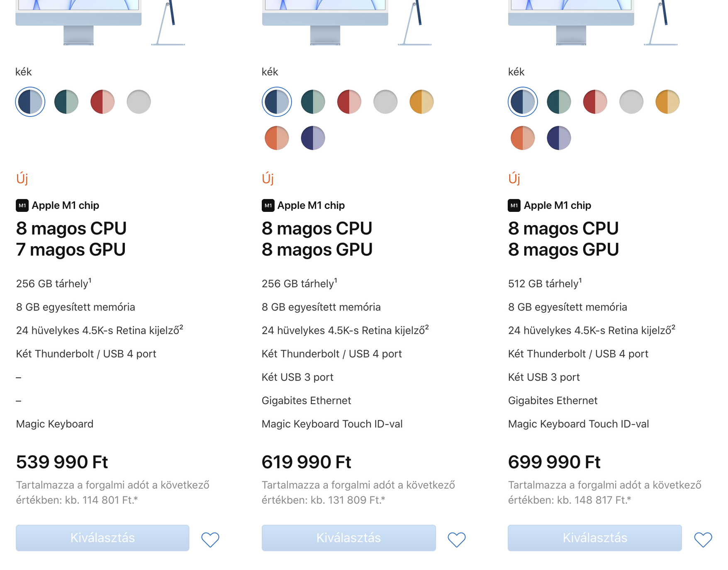
Task: Pick the orange color on the 512 GB iMac
Action: pos(523,138)
